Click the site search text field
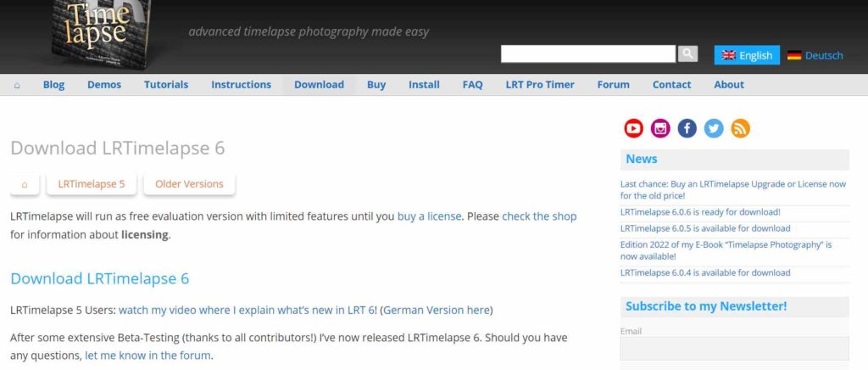Screen dimensions: 868x370 tap(588, 54)
